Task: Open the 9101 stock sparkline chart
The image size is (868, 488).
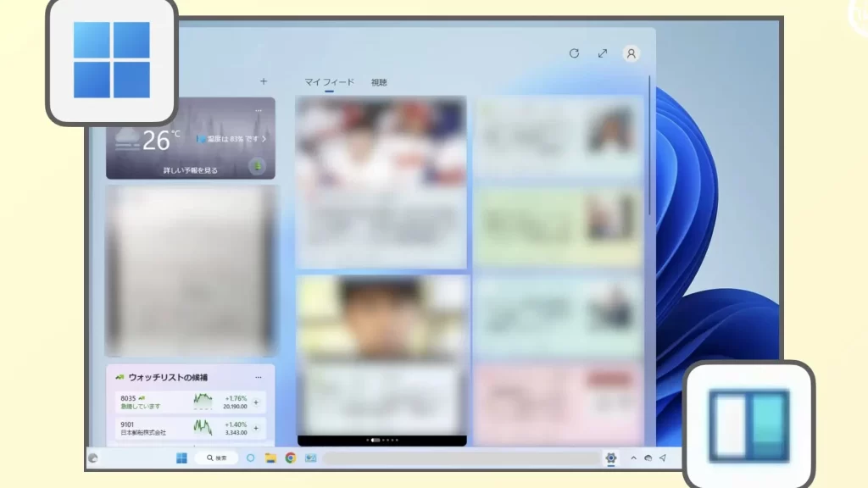Action: 203,427
